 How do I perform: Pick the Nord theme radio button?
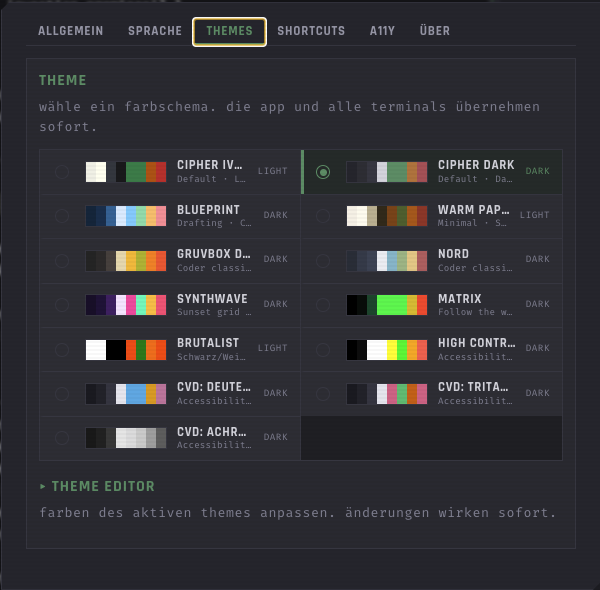[x=323, y=261]
